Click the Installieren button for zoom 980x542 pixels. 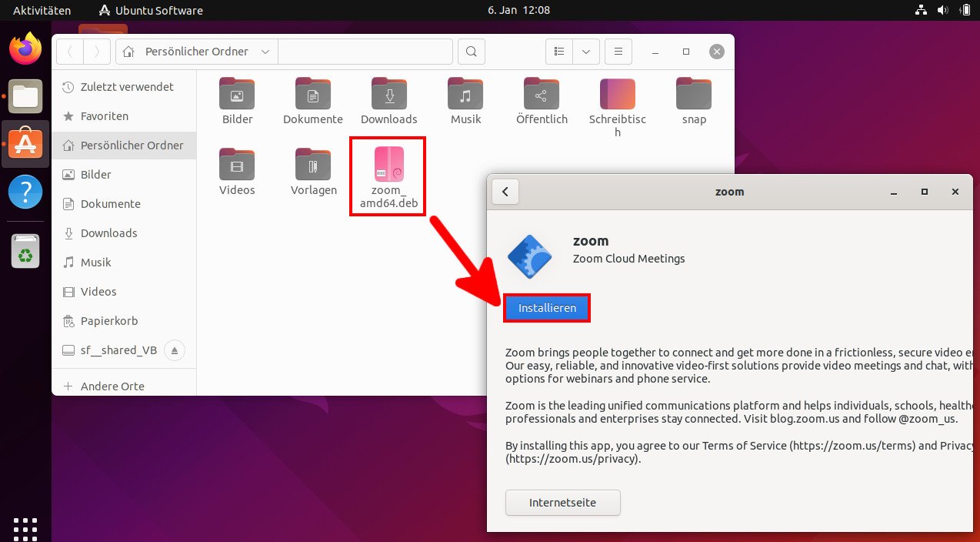(546, 307)
